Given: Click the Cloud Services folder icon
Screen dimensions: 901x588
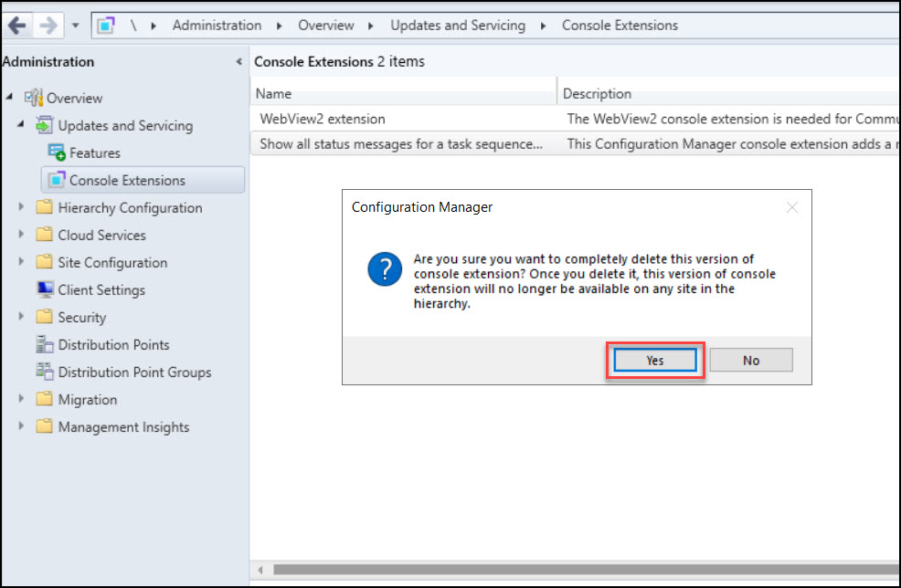Looking at the screenshot, I should pos(44,235).
